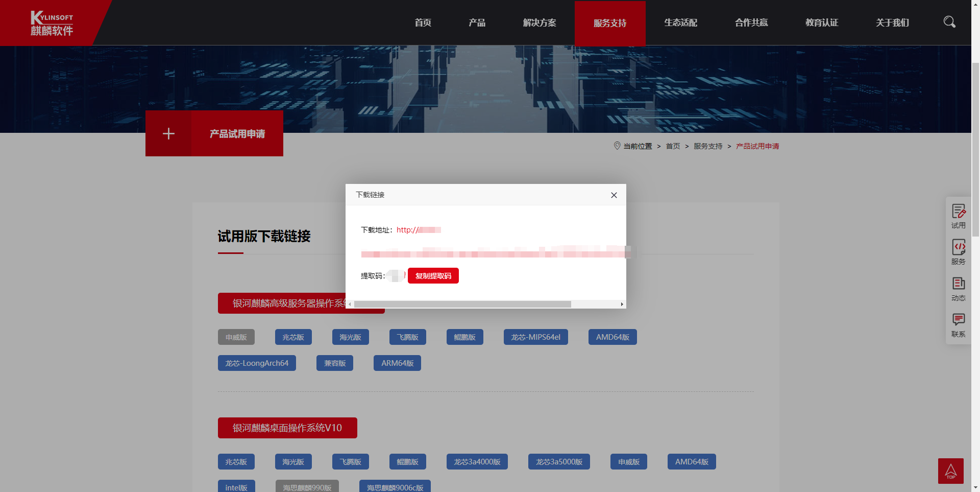Screen dimensions: 980x492
Task: Open 解决方案 navigation menu
Action: (x=540, y=22)
